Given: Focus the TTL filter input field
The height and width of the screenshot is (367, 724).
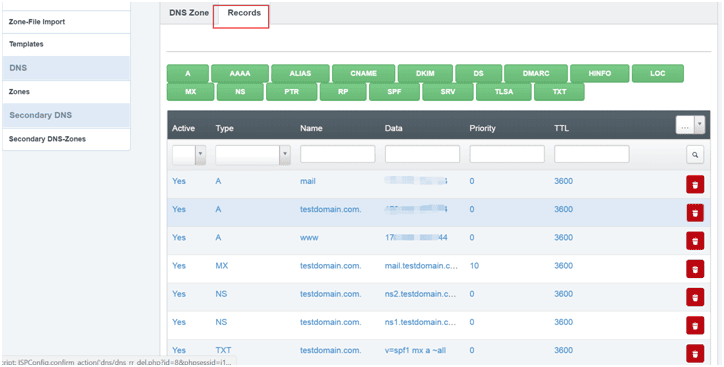Looking at the screenshot, I should [x=591, y=154].
